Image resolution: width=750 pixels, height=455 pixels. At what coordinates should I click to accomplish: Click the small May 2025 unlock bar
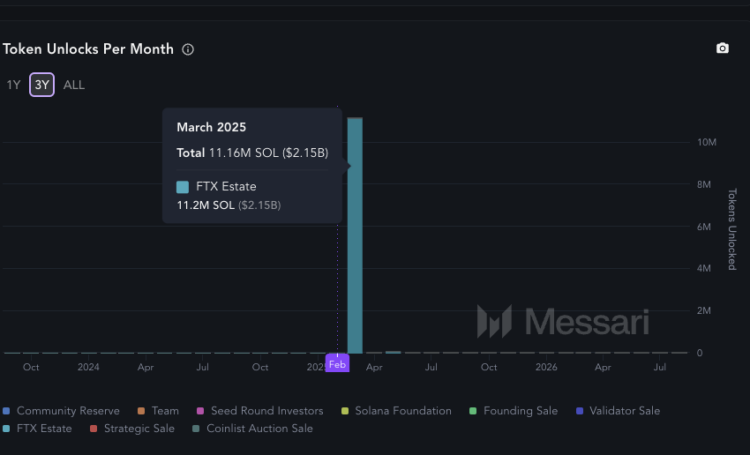393,353
